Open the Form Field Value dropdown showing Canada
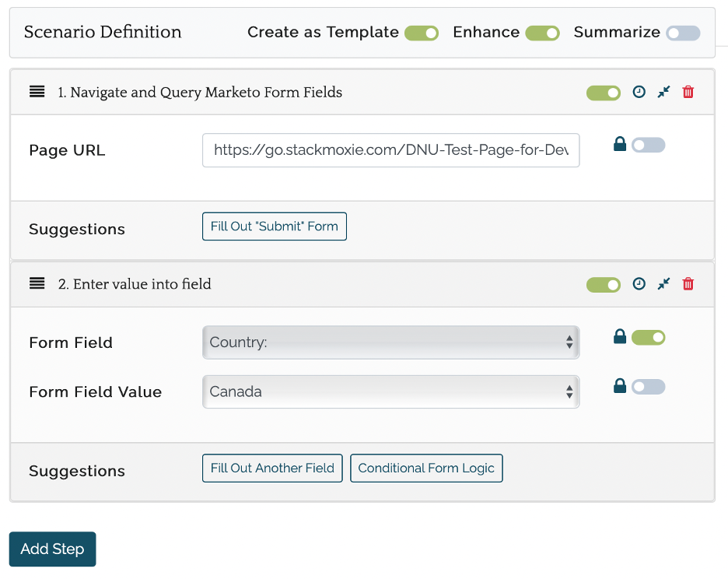Screen dimensions: 728x579 click(390, 391)
